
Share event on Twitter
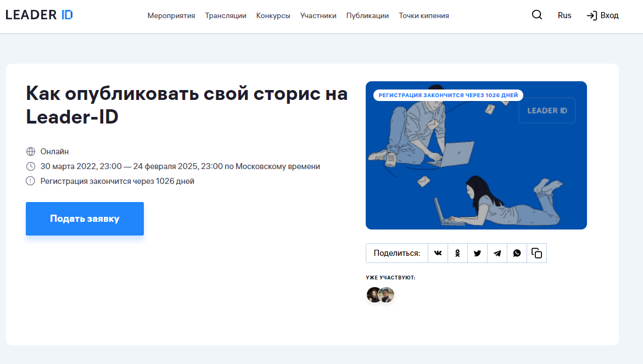tap(477, 253)
